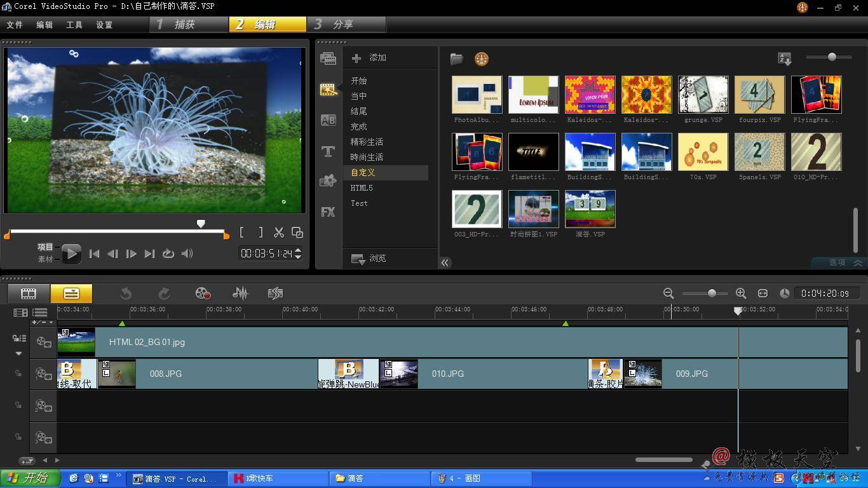Image resolution: width=868 pixels, height=488 pixels.
Task: Collapse the library navigation panel
Action: [x=445, y=262]
